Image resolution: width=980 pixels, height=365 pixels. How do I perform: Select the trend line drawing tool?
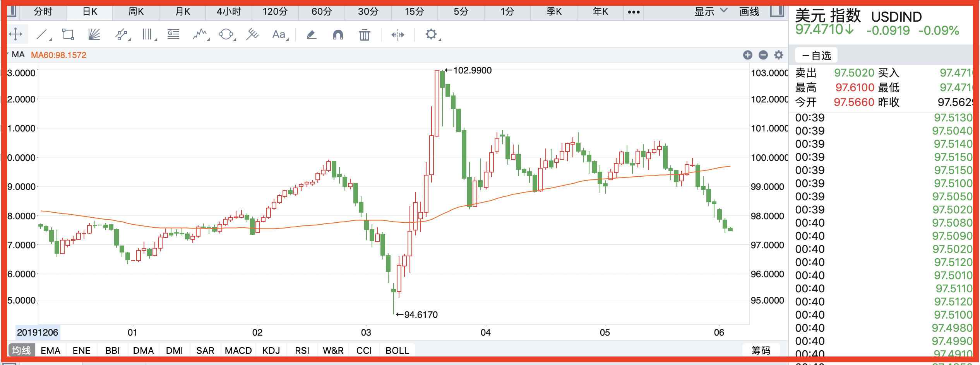point(42,35)
